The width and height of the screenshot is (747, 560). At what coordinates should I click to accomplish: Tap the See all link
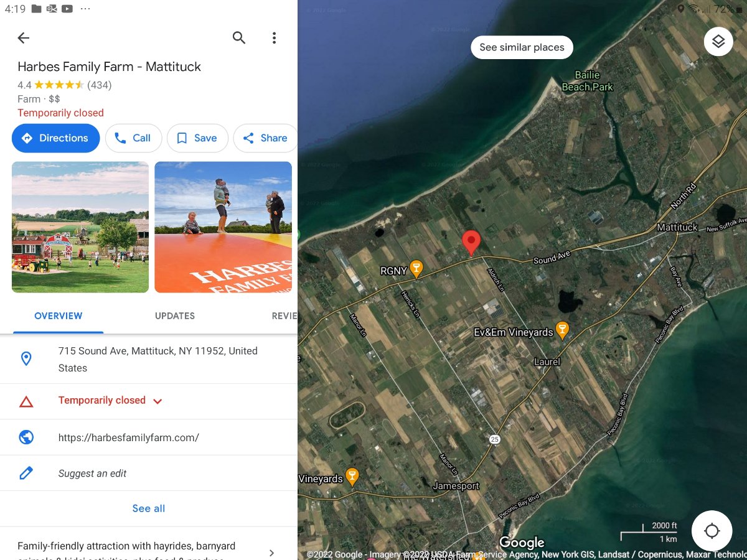coord(149,508)
